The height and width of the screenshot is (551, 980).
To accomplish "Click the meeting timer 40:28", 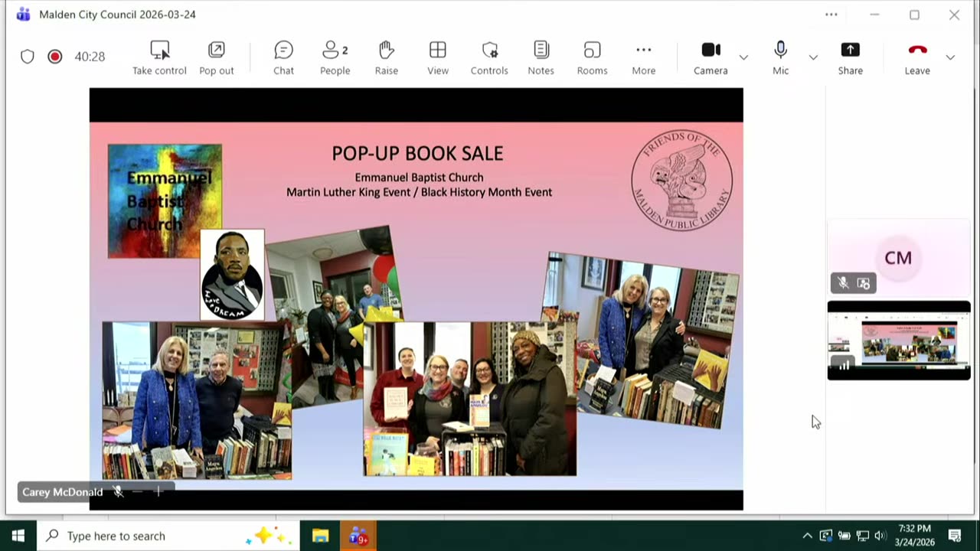I will coord(90,57).
